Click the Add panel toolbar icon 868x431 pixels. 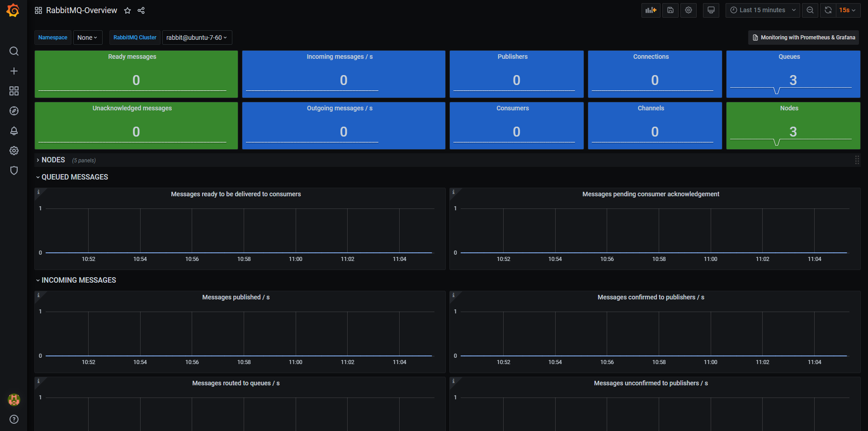click(x=651, y=10)
